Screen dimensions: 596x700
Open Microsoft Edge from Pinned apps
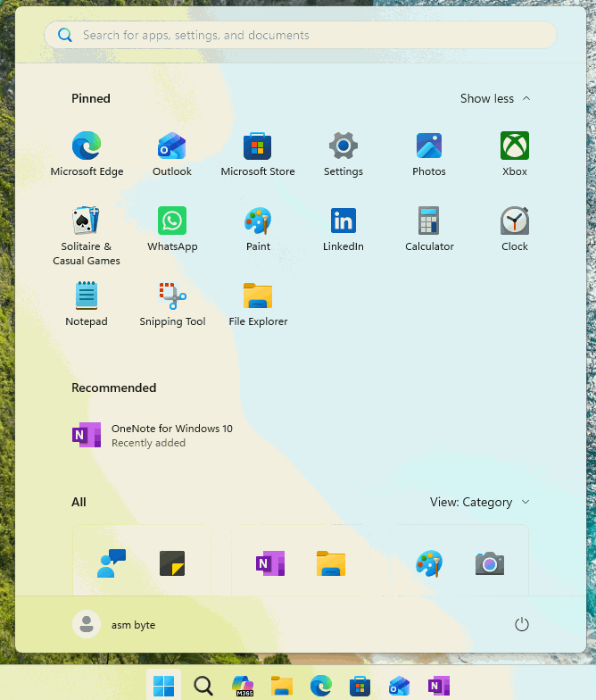coord(87,154)
